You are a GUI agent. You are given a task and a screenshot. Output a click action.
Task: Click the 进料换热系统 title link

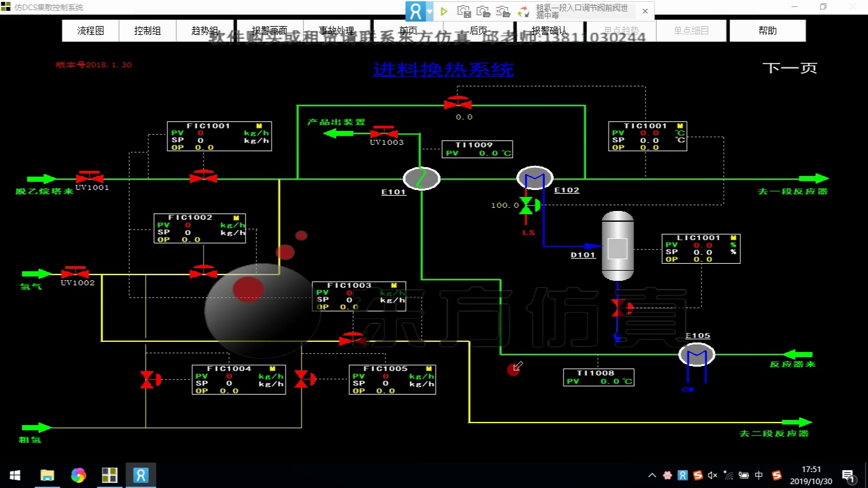443,69
